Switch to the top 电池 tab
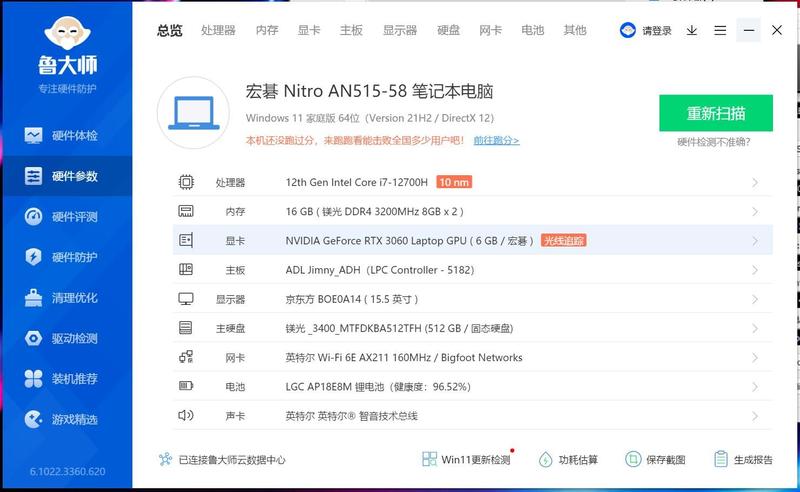 click(x=533, y=31)
